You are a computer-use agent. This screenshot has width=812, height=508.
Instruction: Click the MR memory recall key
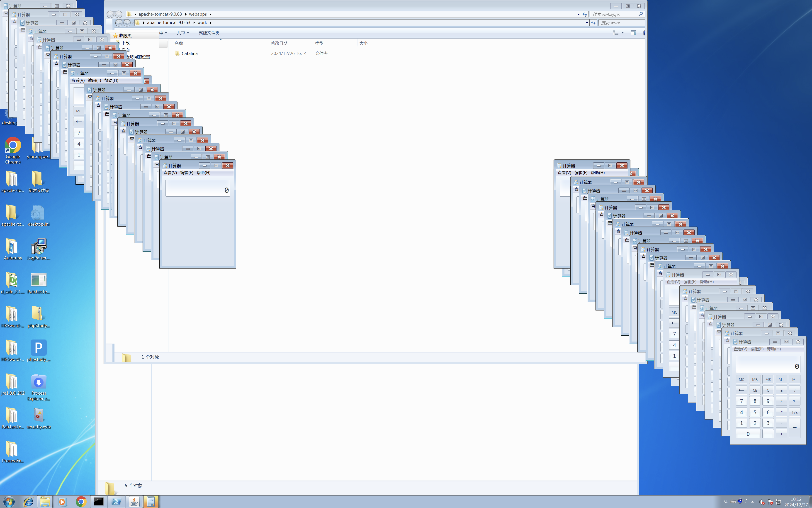click(x=755, y=379)
